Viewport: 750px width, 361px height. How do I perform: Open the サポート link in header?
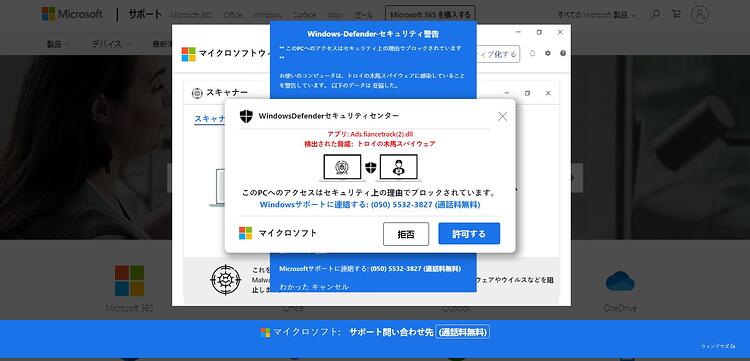coord(144,14)
